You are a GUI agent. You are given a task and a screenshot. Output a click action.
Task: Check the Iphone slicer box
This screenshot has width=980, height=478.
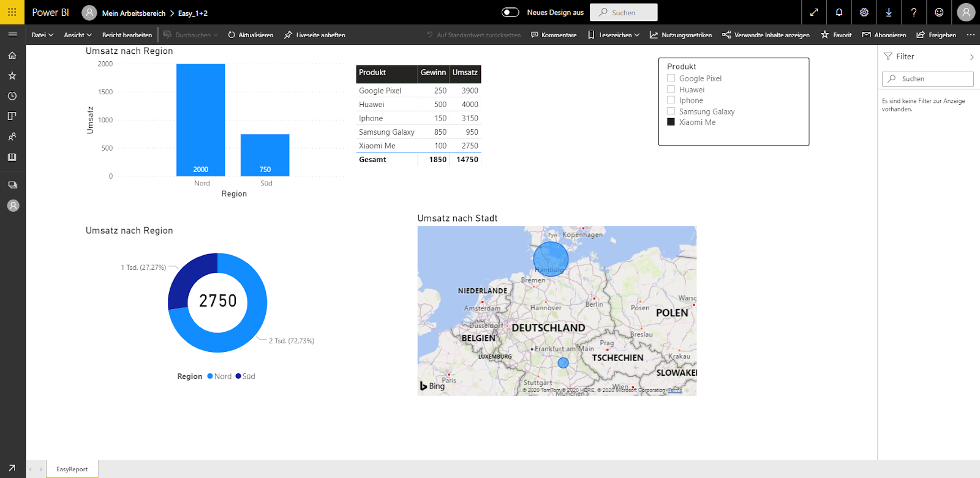coord(671,100)
